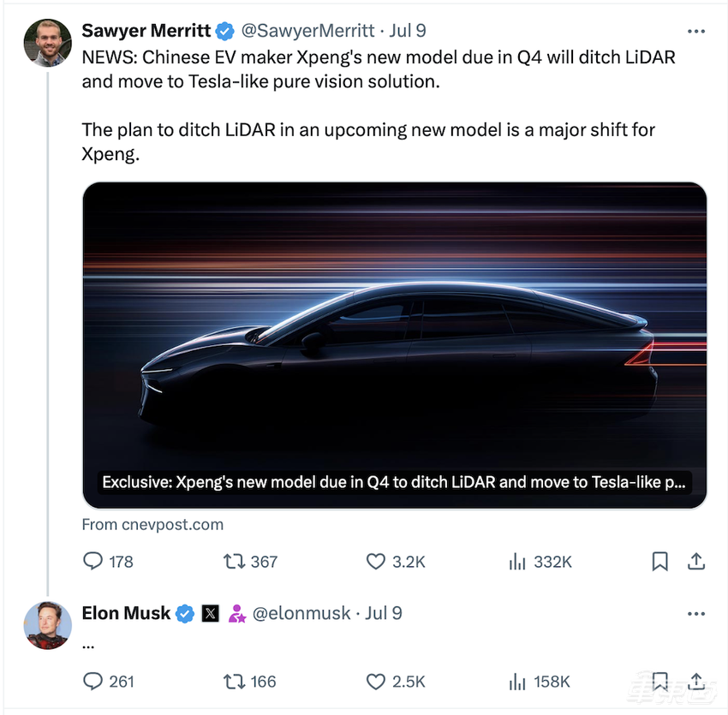Like Elon Musk's reply
The image size is (728, 715).
(x=376, y=682)
